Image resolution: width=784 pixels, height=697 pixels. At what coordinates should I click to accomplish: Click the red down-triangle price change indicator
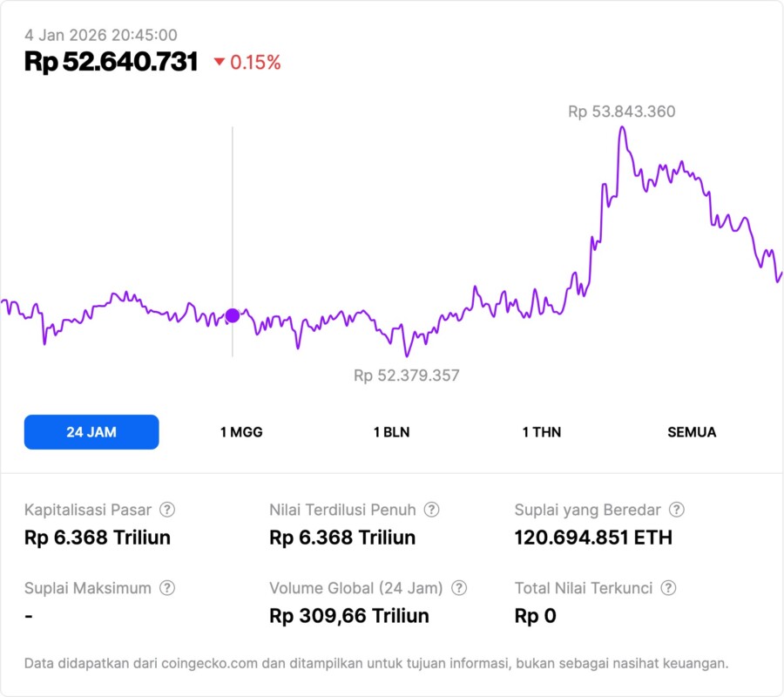220,63
